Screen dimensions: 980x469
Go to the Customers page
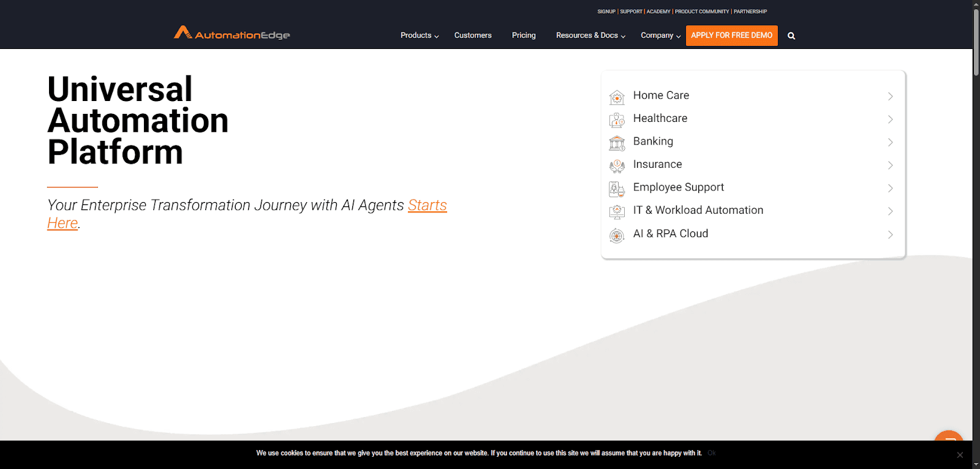click(x=473, y=36)
